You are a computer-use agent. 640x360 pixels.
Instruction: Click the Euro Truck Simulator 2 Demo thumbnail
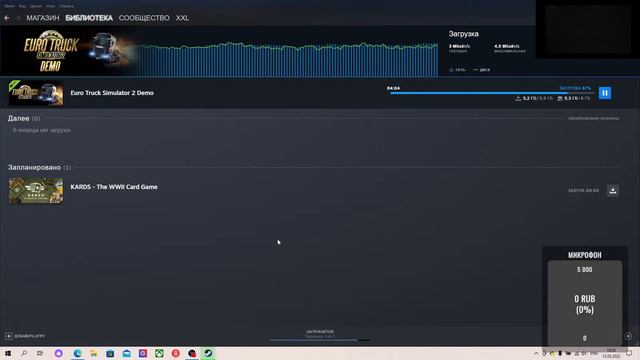pos(36,93)
